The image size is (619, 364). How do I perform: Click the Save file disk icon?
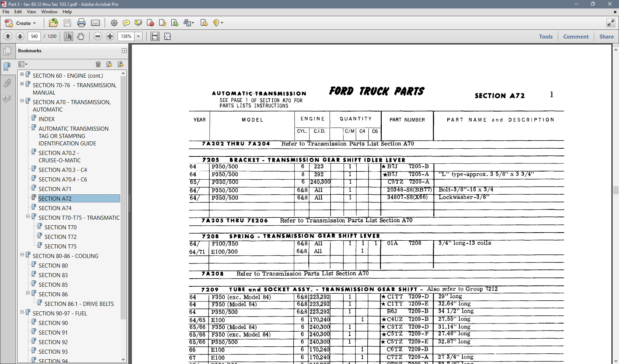67,23
